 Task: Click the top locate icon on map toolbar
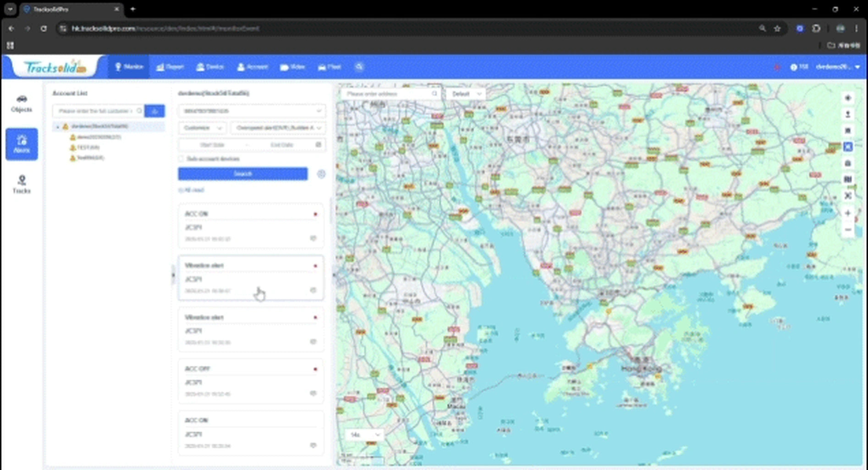(x=848, y=98)
